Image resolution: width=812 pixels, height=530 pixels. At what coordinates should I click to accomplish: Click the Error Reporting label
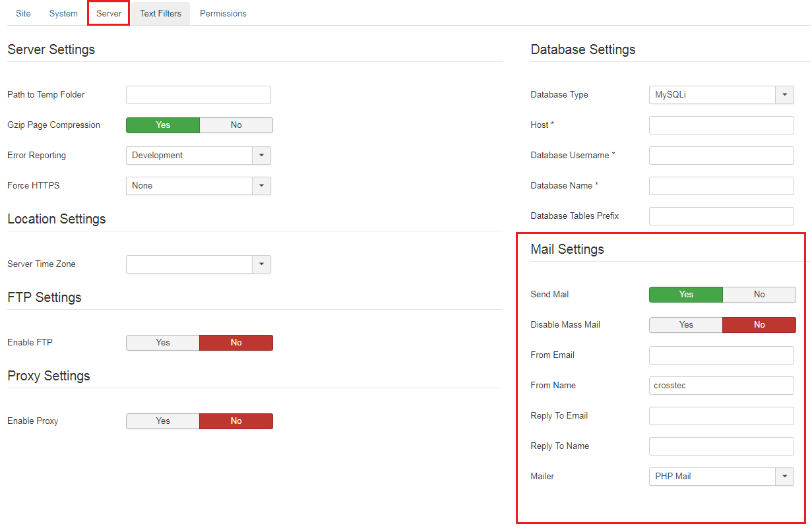point(37,156)
